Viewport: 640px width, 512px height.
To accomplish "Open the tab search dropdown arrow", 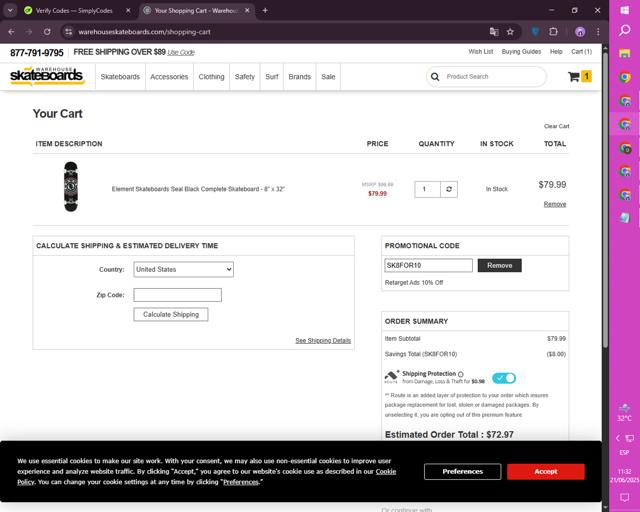I will (10, 11).
